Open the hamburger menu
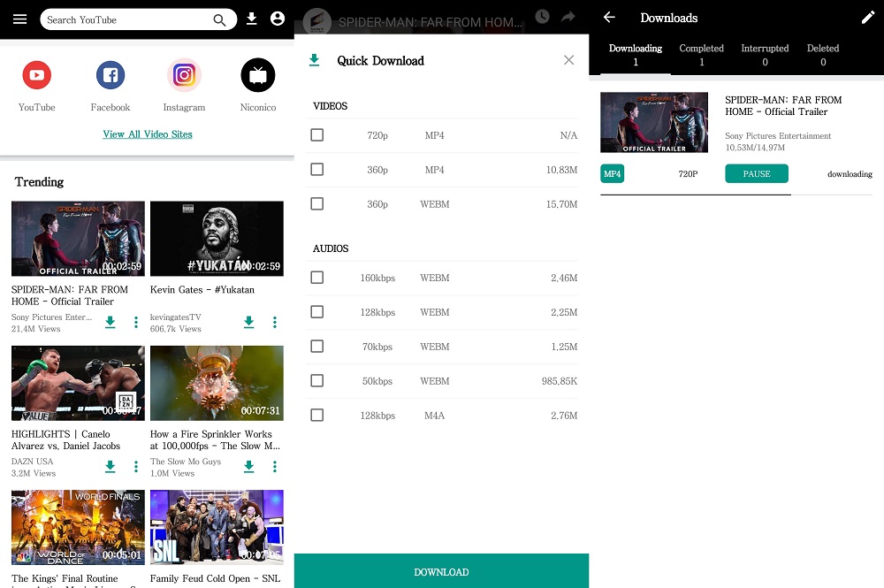 (19, 19)
